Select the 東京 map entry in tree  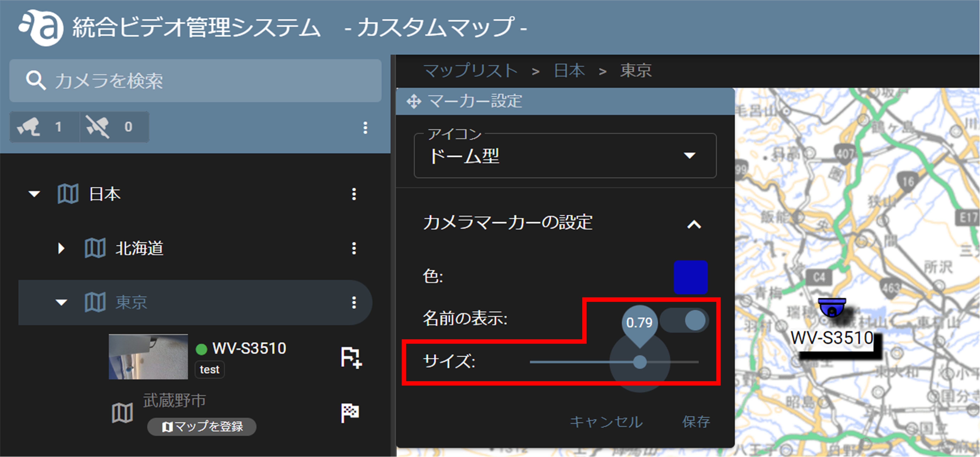pos(131,303)
